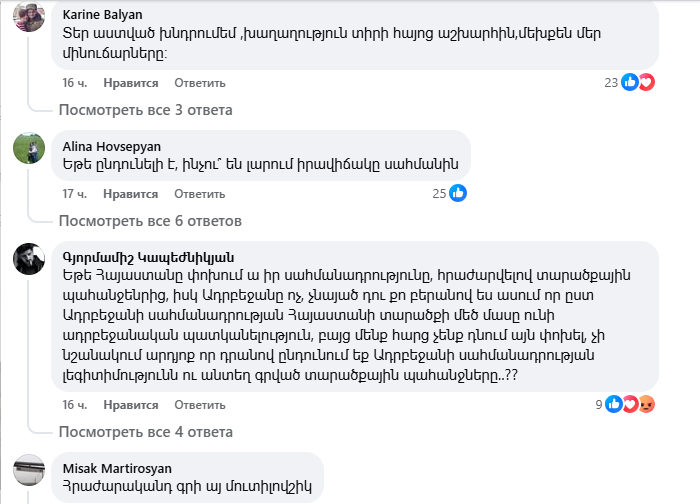Like Գրոմամիշ Կապեժնիկյան's comment via Нравится
The height and width of the screenshot is (504, 700).
pyautogui.click(x=130, y=404)
